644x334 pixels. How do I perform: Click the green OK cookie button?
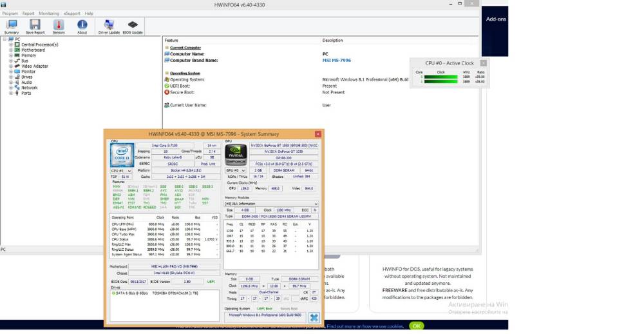point(416,326)
